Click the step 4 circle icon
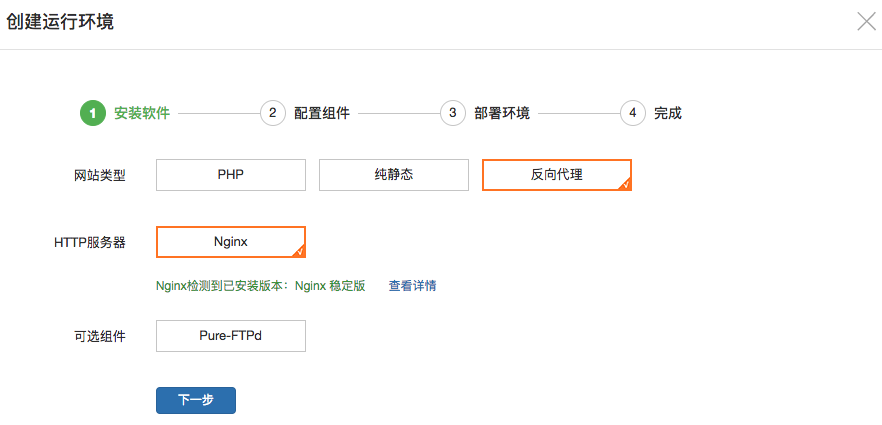Screen dimensions: 882x425 pyautogui.click(x=632, y=113)
